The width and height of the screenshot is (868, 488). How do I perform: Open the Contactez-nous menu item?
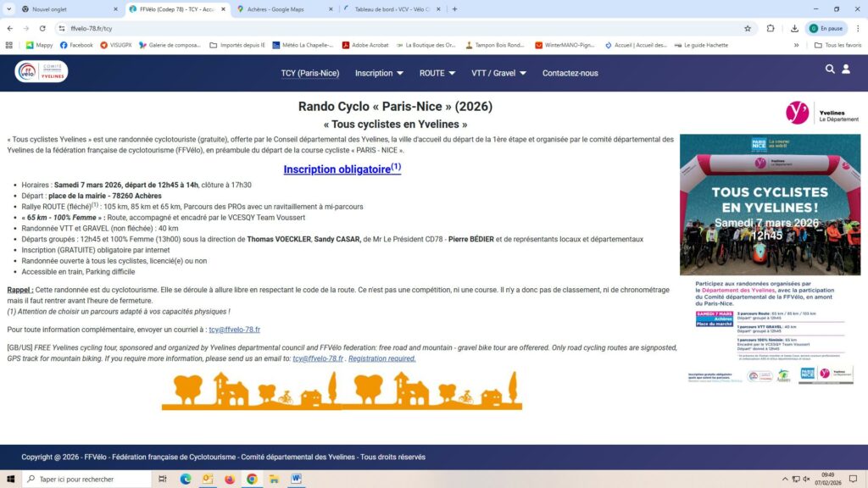point(570,73)
